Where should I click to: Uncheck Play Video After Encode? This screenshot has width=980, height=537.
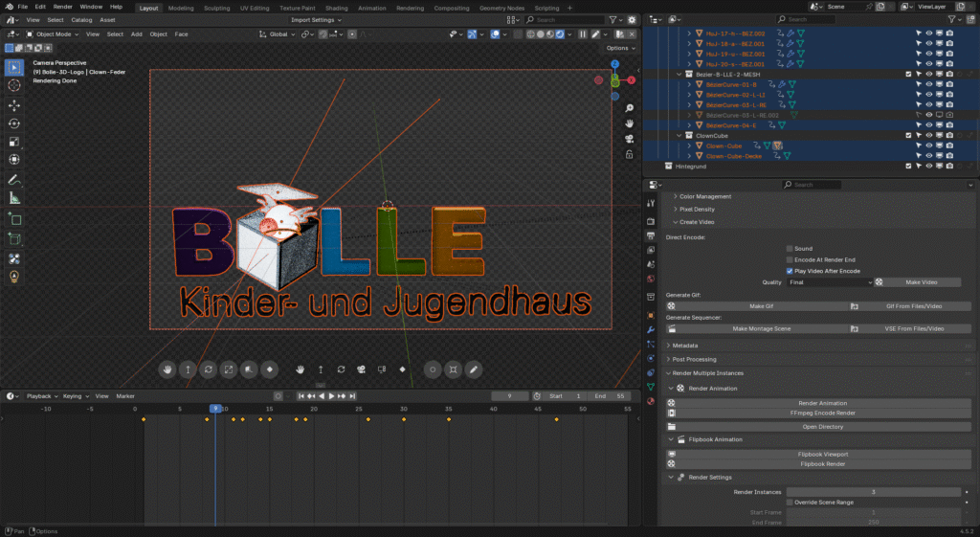(790, 271)
